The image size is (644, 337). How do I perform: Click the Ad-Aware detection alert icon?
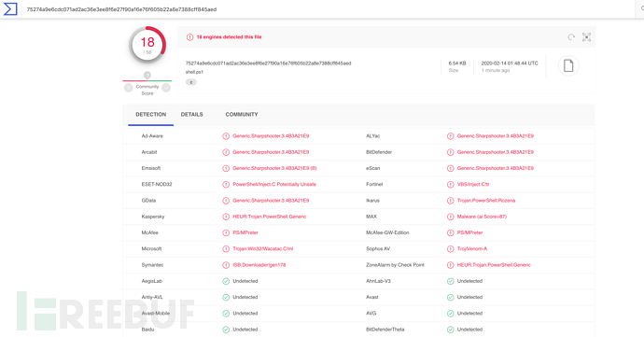pyautogui.click(x=226, y=136)
